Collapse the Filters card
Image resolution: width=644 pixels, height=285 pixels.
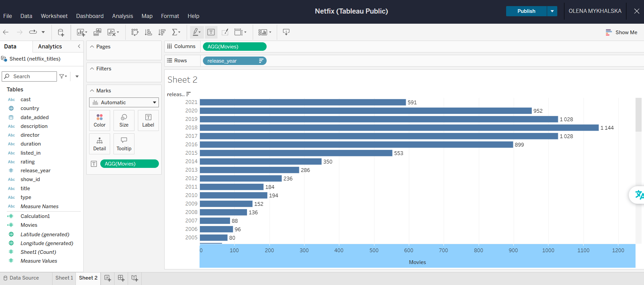(92, 69)
